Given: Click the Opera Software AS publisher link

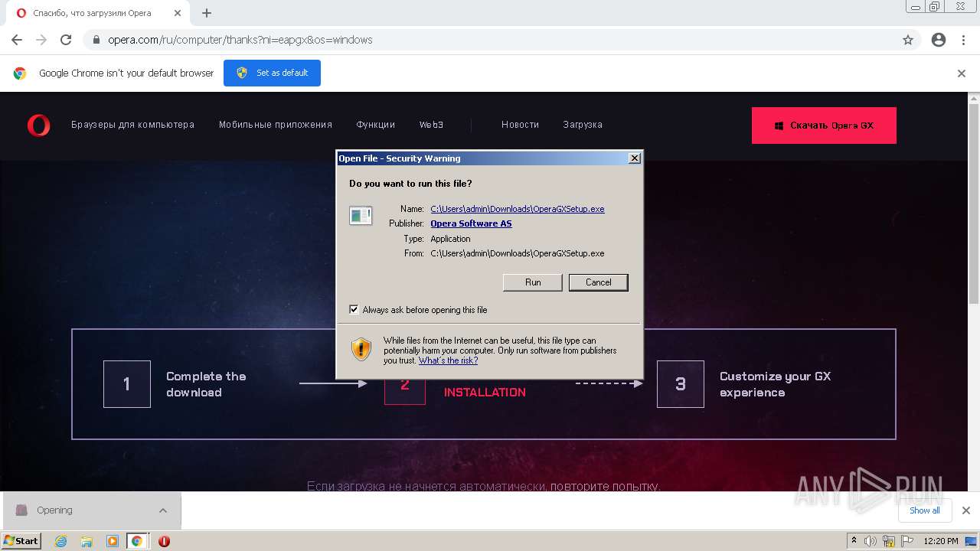Looking at the screenshot, I should (x=471, y=223).
